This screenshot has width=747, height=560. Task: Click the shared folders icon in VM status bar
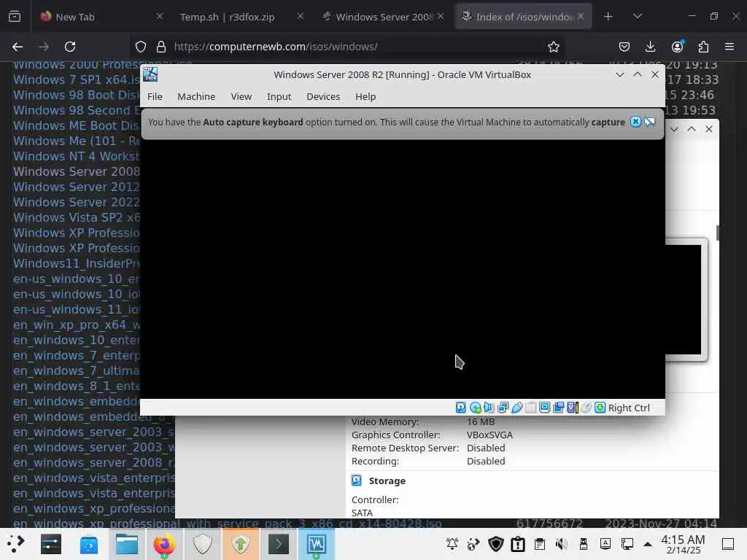(531, 408)
